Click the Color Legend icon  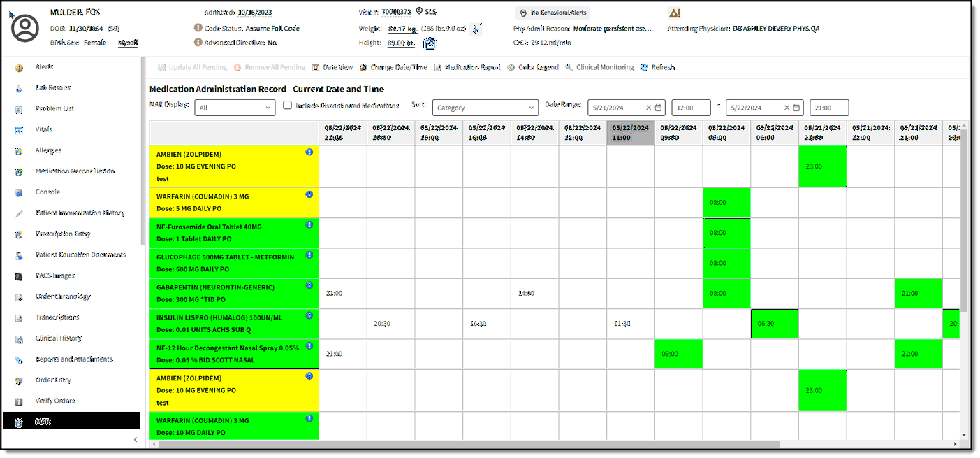coord(511,68)
